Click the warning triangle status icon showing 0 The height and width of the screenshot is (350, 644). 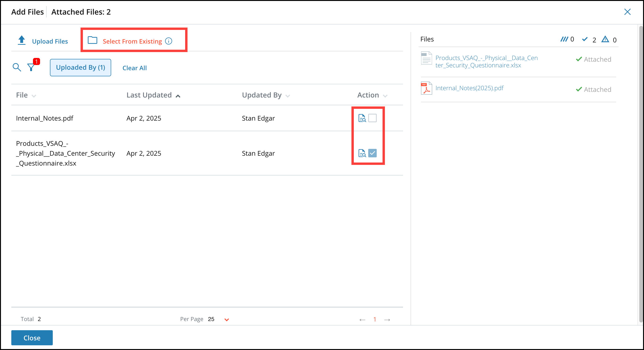(605, 39)
